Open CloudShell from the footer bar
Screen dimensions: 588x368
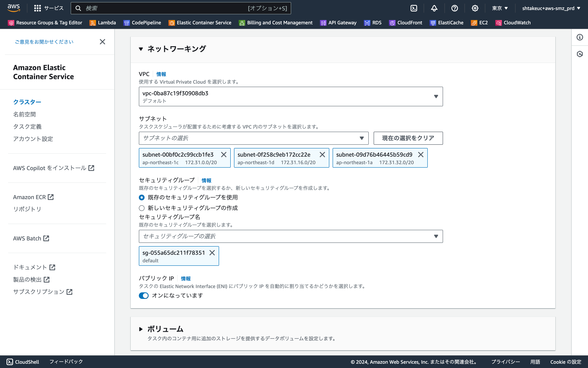[23, 362]
